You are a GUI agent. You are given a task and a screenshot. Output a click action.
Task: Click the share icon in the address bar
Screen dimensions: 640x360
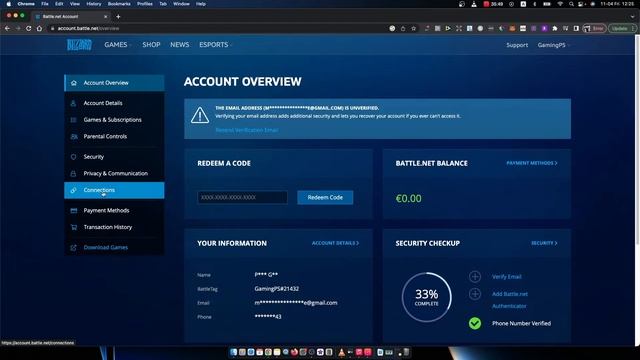point(403,29)
